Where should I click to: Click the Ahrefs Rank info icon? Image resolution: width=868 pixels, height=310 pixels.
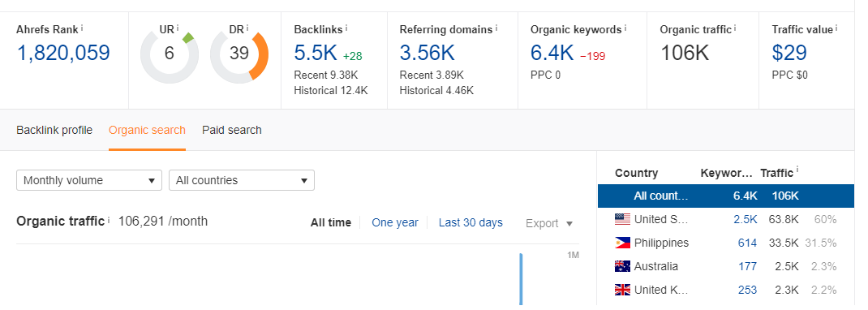(83, 27)
